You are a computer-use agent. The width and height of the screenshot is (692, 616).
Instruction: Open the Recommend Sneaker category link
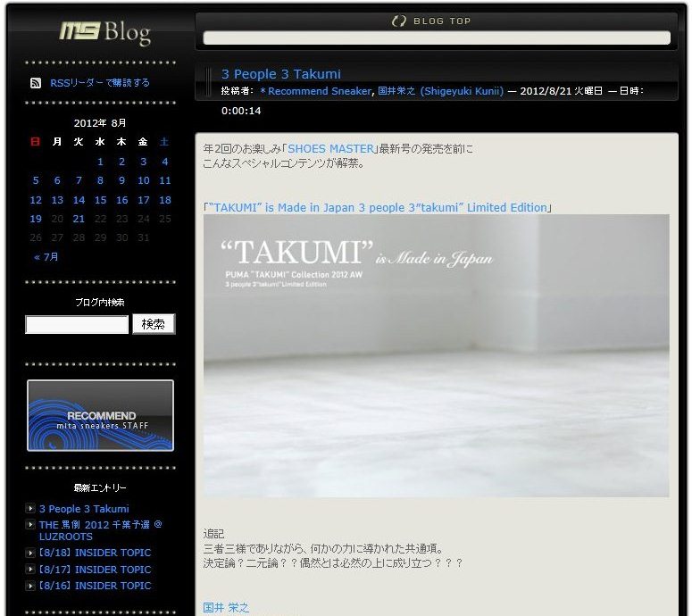tap(316, 91)
